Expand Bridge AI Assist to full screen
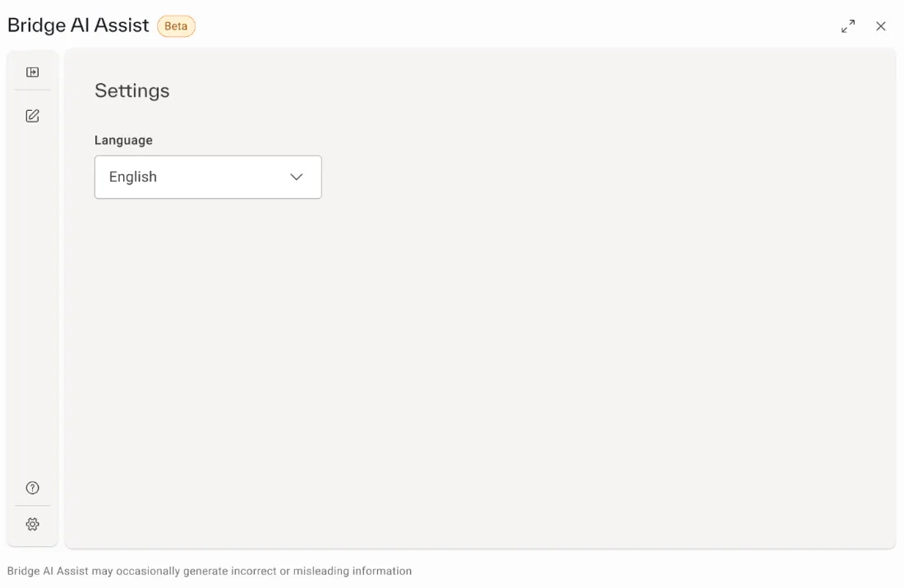The height and width of the screenshot is (588, 904). point(847,26)
